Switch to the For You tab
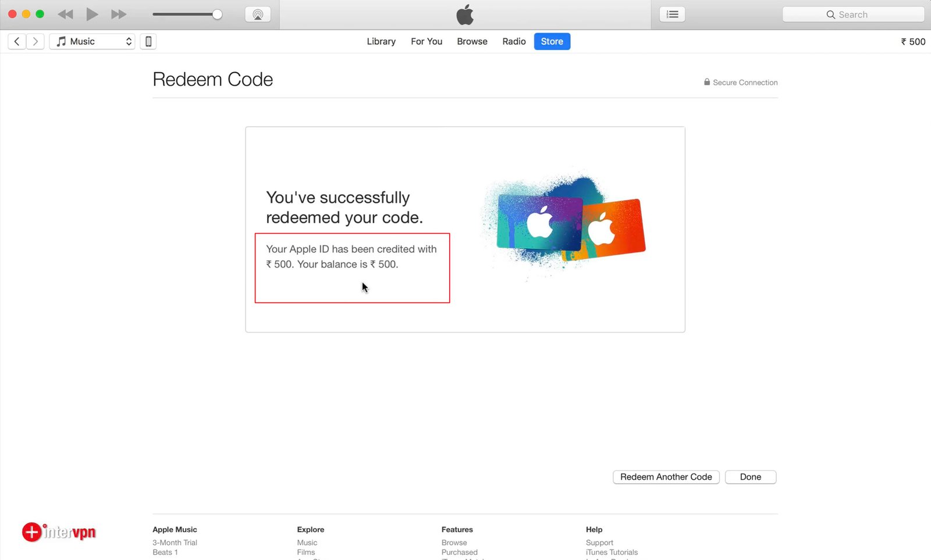The width and height of the screenshot is (931, 560). [427, 41]
